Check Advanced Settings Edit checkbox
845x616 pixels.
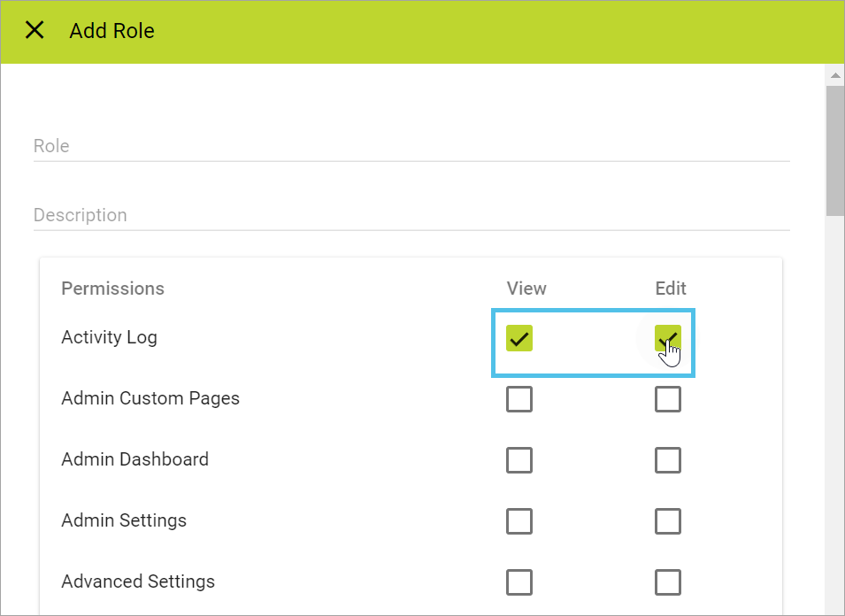pos(668,582)
